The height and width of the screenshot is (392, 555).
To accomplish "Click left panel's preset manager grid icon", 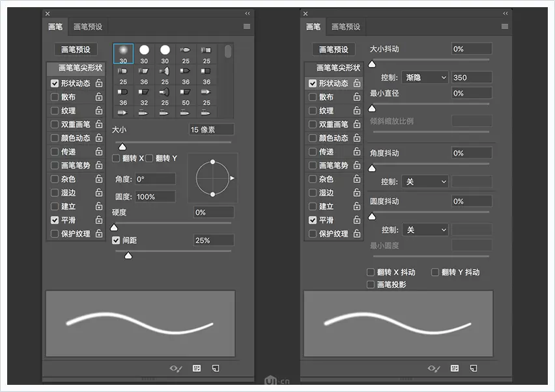I will tap(197, 369).
